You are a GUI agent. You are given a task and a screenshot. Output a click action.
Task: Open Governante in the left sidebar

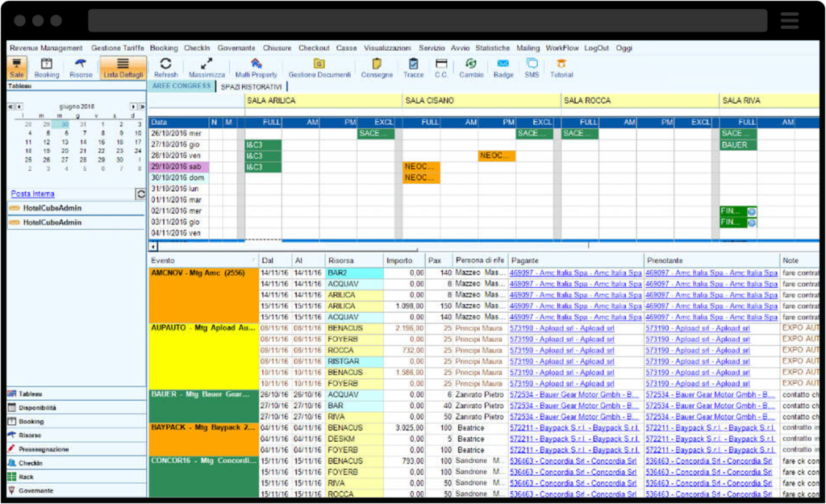[77, 490]
